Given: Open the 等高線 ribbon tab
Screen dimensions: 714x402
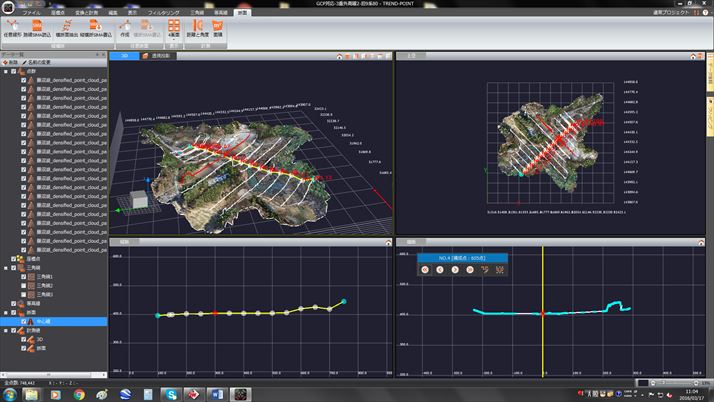Looking at the screenshot, I should (x=221, y=13).
